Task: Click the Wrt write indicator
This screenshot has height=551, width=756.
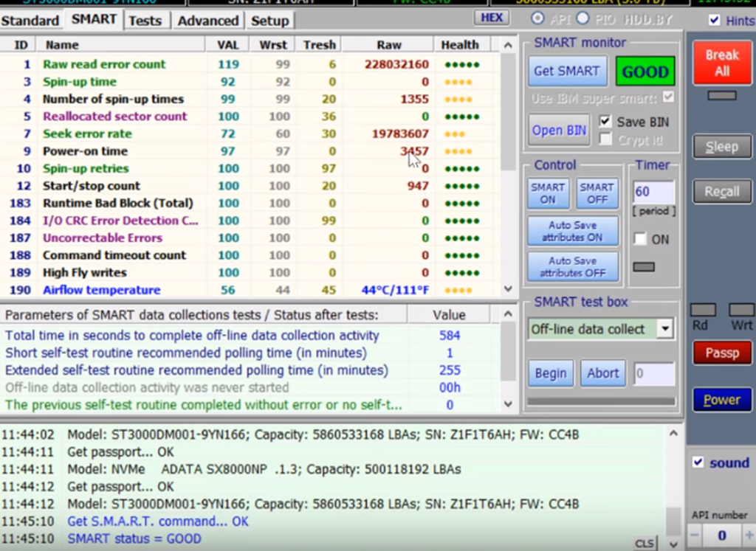Action: point(741,310)
